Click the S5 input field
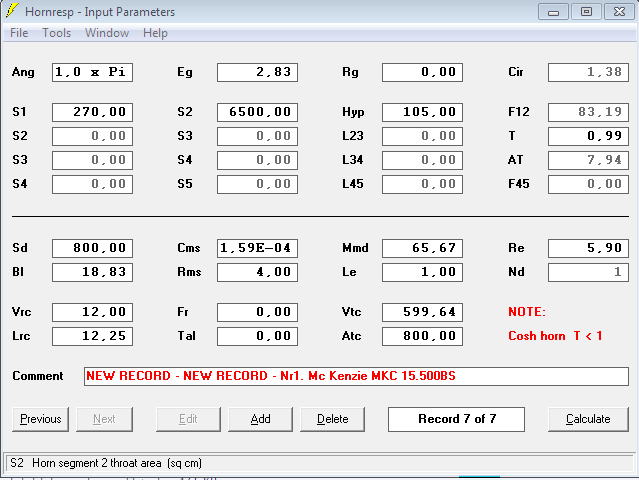Image resolution: width=639 pixels, height=480 pixels. pos(257,185)
